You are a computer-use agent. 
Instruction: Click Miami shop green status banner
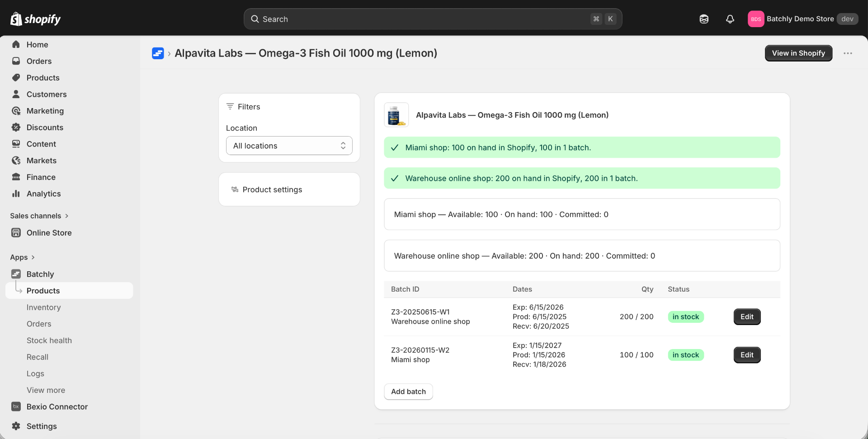(x=582, y=147)
